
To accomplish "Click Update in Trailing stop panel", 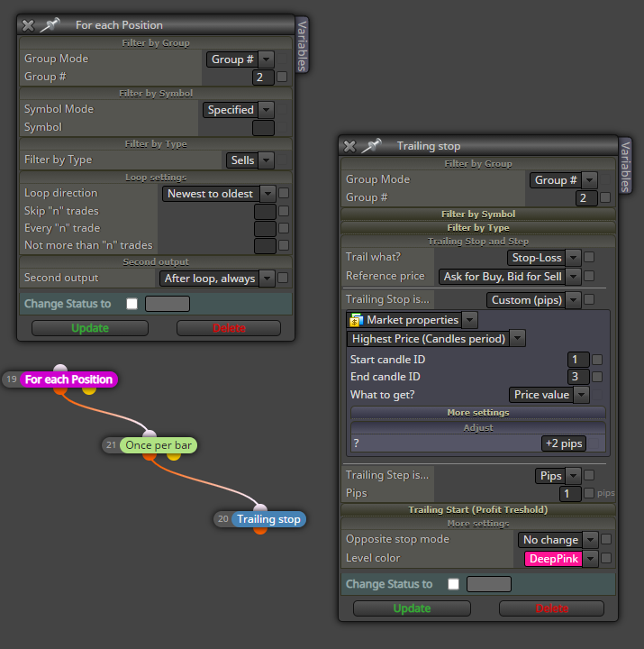I will (412, 608).
